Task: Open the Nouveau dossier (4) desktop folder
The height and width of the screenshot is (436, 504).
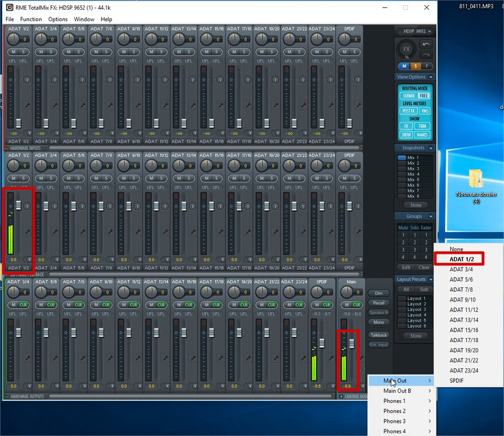Action: pos(476,186)
